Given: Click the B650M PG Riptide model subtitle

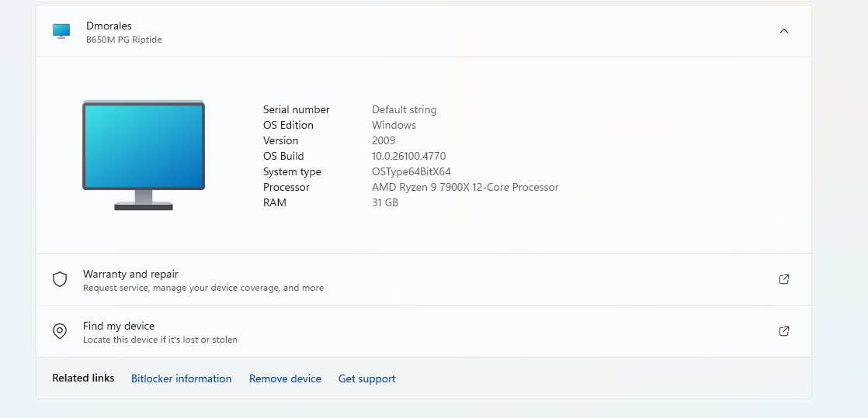Looking at the screenshot, I should click(124, 40).
